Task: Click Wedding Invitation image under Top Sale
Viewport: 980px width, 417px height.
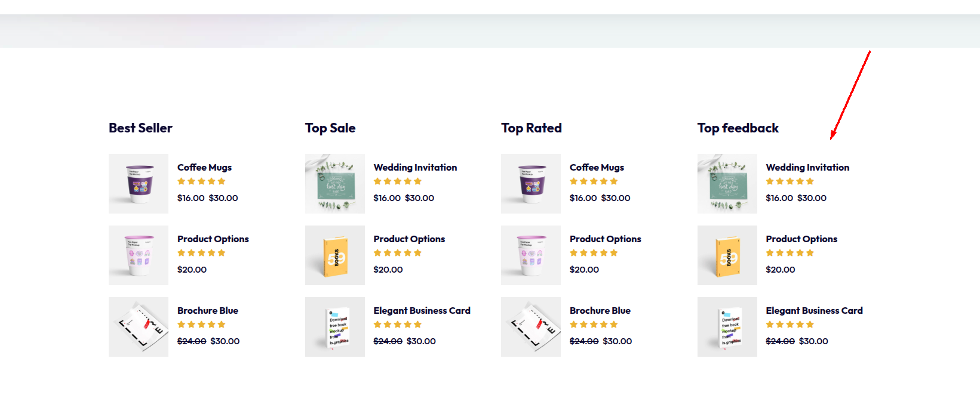Action: tap(335, 184)
